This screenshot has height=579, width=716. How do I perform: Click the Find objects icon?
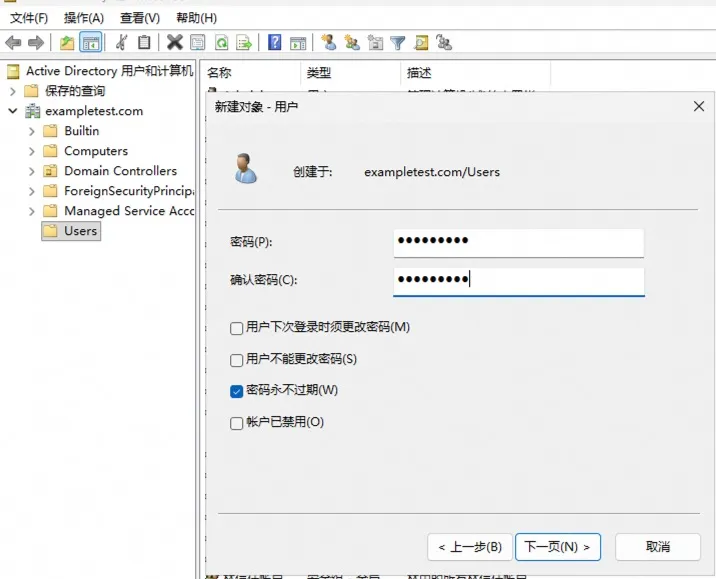pyautogui.click(x=421, y=42)
